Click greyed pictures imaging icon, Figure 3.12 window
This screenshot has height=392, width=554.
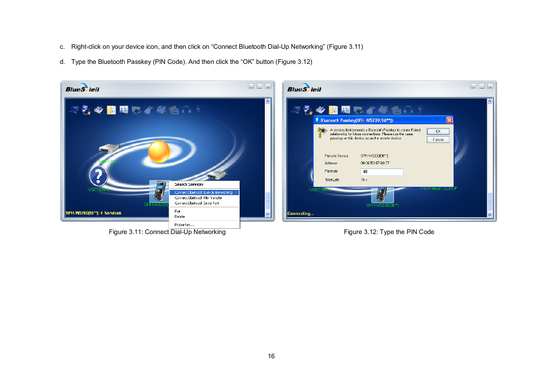click(x=396, y=110)
